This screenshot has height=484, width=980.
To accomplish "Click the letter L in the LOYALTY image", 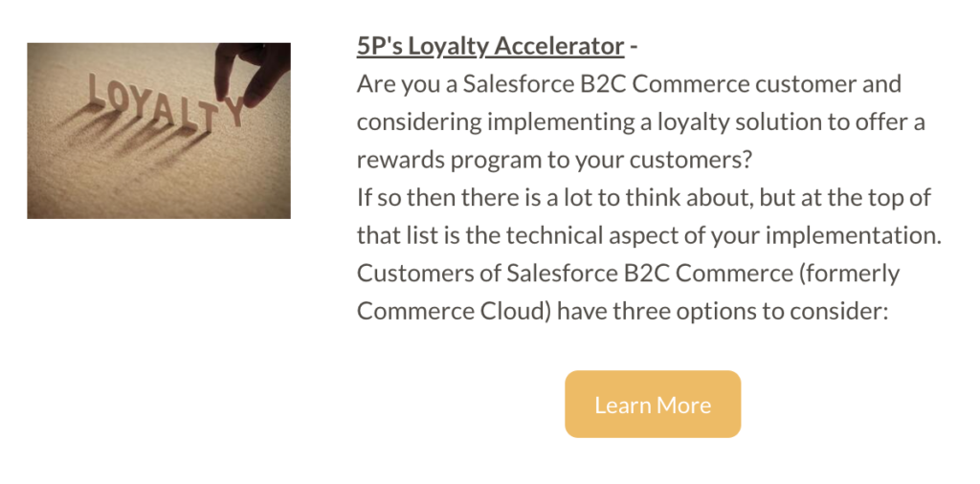I will coord(97,90).
